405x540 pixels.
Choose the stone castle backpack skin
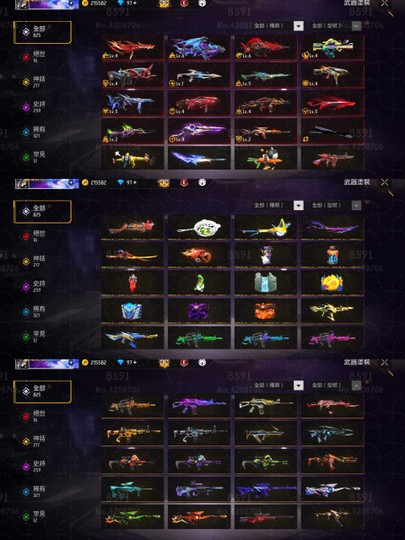(x=265, y=283)
